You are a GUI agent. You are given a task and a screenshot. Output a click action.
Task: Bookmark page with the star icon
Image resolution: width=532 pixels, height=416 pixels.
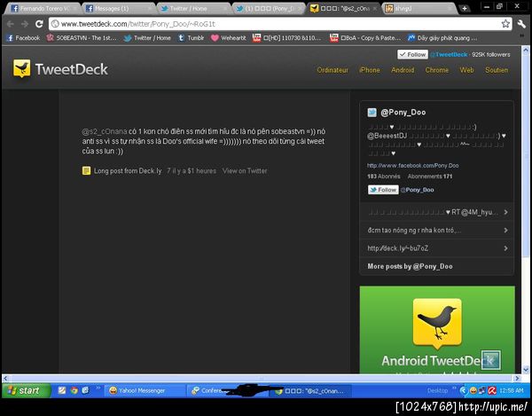pos(505,24)
